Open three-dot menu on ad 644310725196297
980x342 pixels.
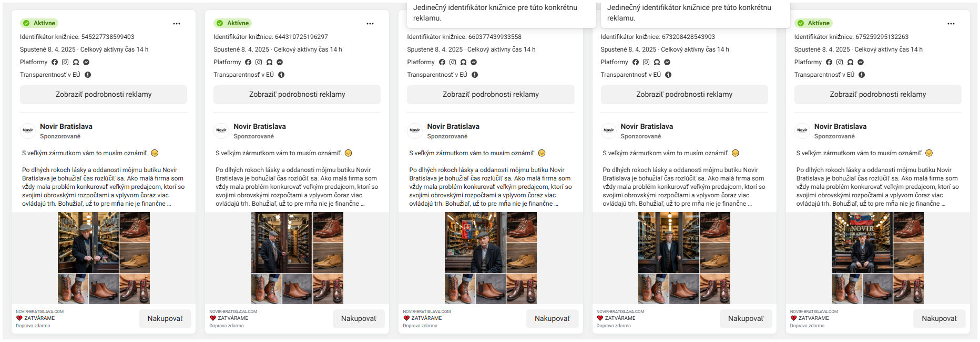(370, 24)
